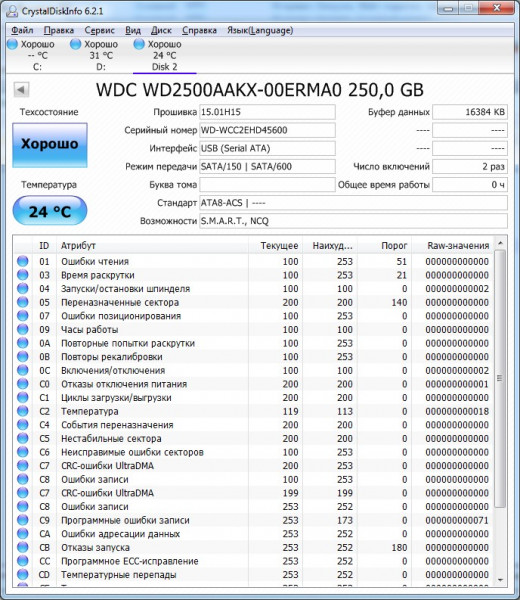Click status icon for 0A Повторные попытки раскрутки
The image size is (520, 600).
click(23, 343)
